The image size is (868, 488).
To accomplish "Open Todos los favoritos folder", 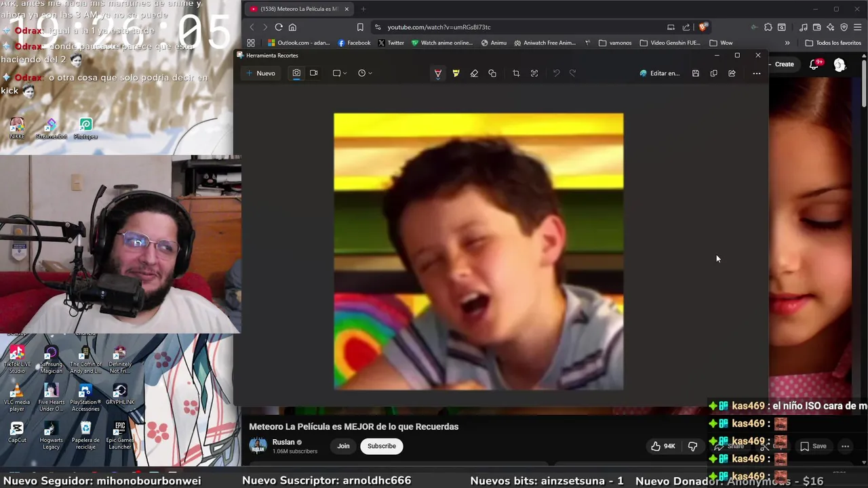I will tap(833, 43).
